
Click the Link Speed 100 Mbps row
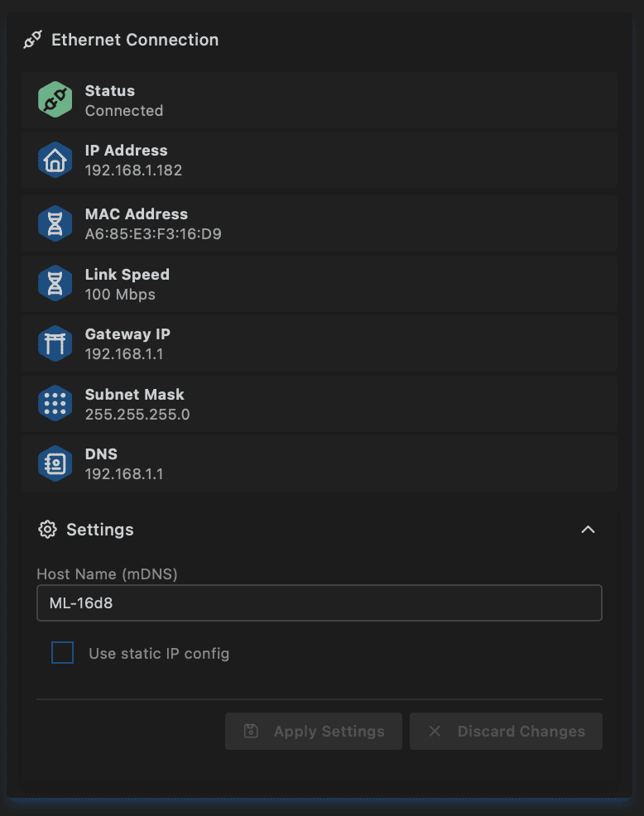point(319,284)
